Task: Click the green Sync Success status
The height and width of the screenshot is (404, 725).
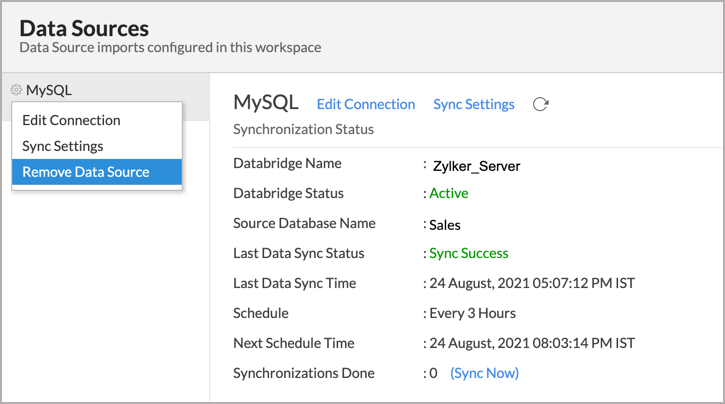Action: [x=468, y=253]
